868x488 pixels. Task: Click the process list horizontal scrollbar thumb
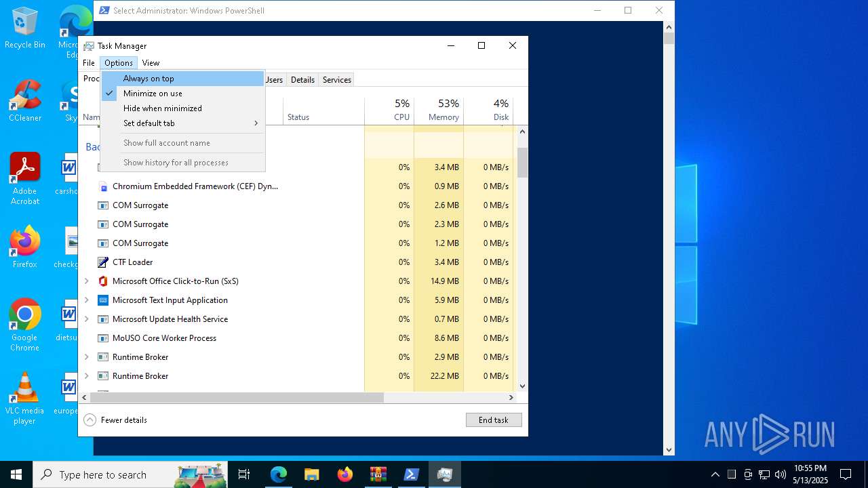tap(237, 397)
